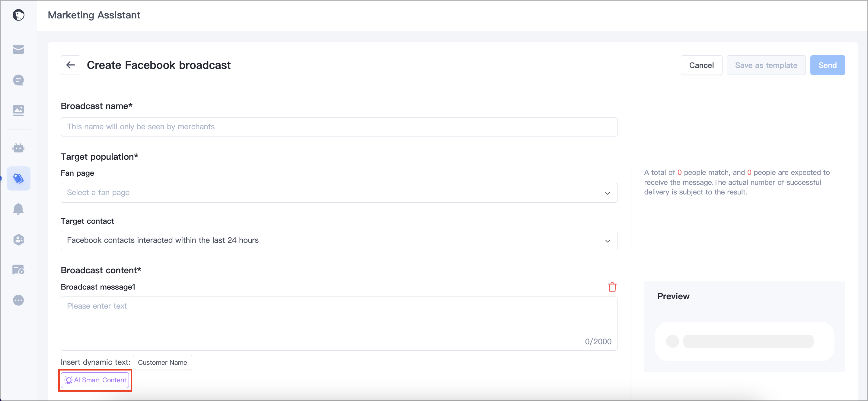868x401 pixels.
Task: Focus the Broadcast name input field
Action: click(x=339, y=127)
